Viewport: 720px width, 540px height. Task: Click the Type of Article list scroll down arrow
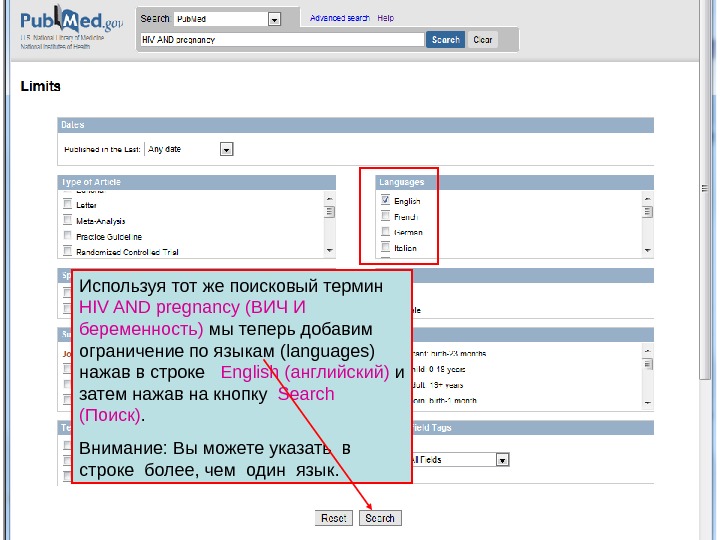click(329, 250)
